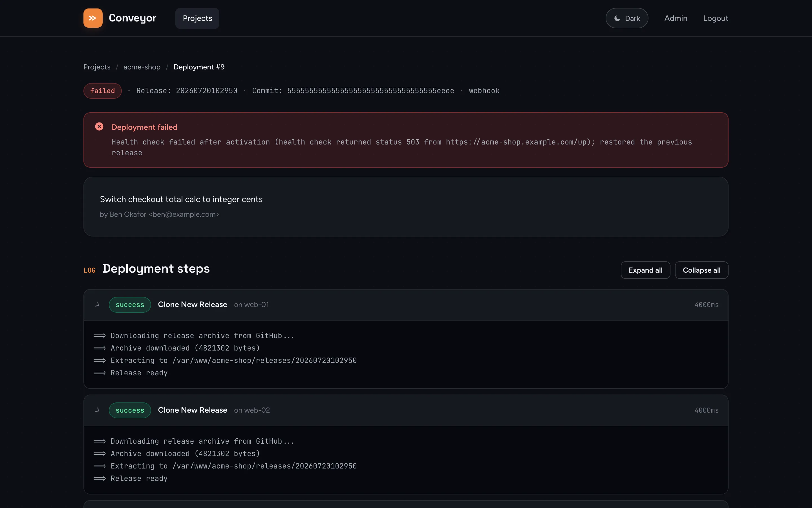
Task: Click the Deployment steps heading
Action: coord(156,269)
